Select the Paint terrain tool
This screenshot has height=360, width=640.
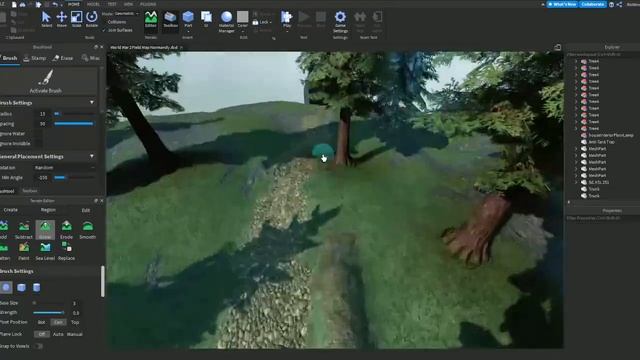point(24,251)
